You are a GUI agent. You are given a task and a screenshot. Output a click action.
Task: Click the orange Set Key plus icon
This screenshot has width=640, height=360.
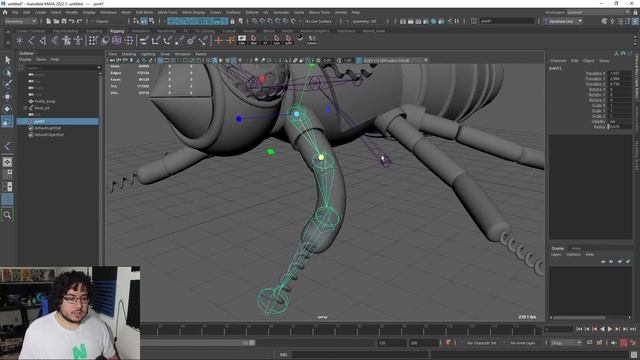(219, 40)
